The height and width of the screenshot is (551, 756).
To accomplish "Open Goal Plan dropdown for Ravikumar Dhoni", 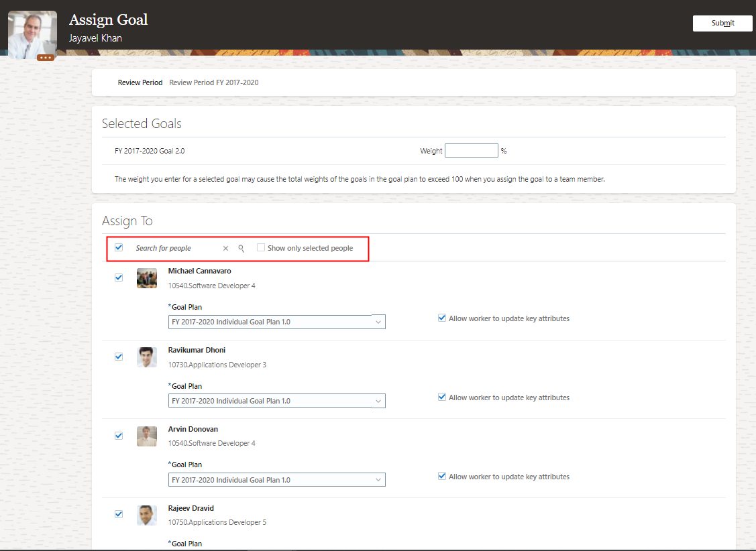I will (277, 401).
